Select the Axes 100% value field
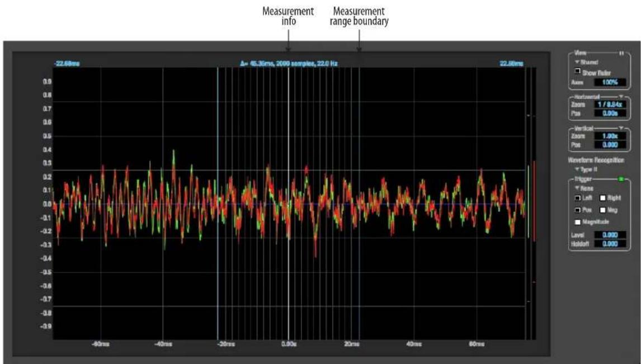The image size is (641, 364). 610,82
